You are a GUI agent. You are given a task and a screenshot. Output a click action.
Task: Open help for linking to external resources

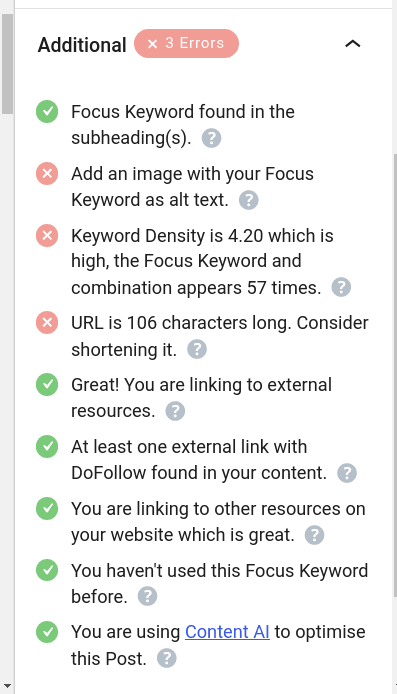[175, 411]
